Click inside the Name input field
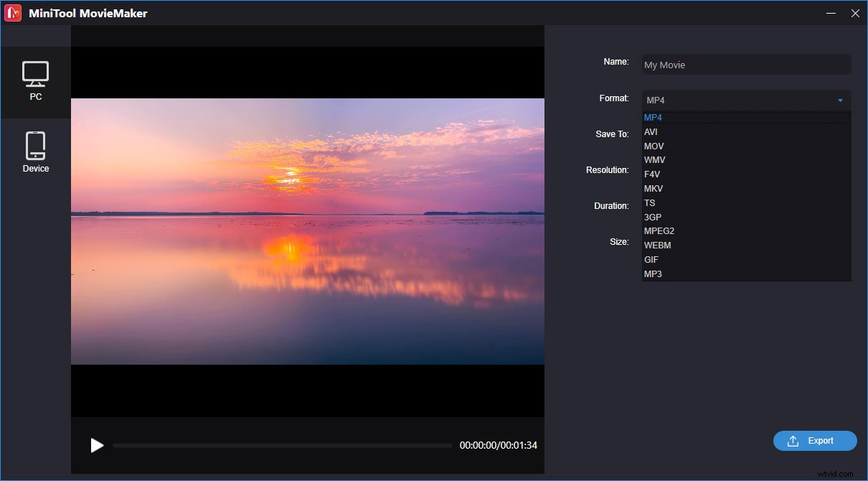The width and height of the screenshot is (868, 481). click(x=745, y=65)
